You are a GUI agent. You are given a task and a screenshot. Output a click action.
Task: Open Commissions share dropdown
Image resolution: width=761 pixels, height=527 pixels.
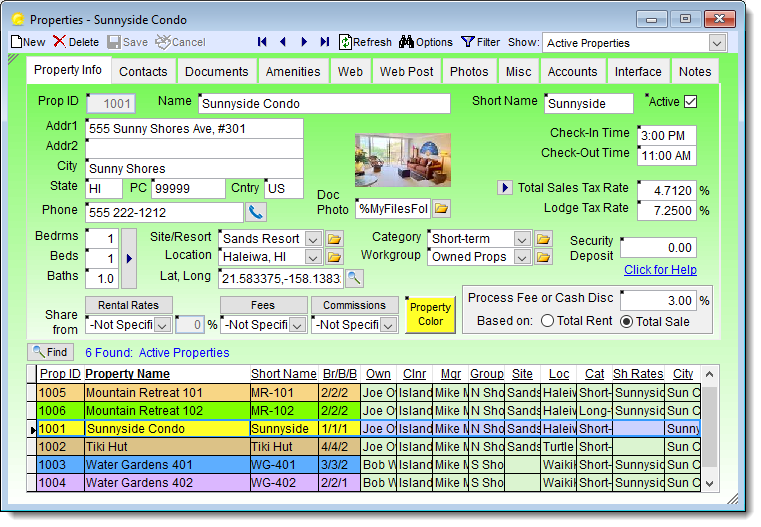(388, 325)
